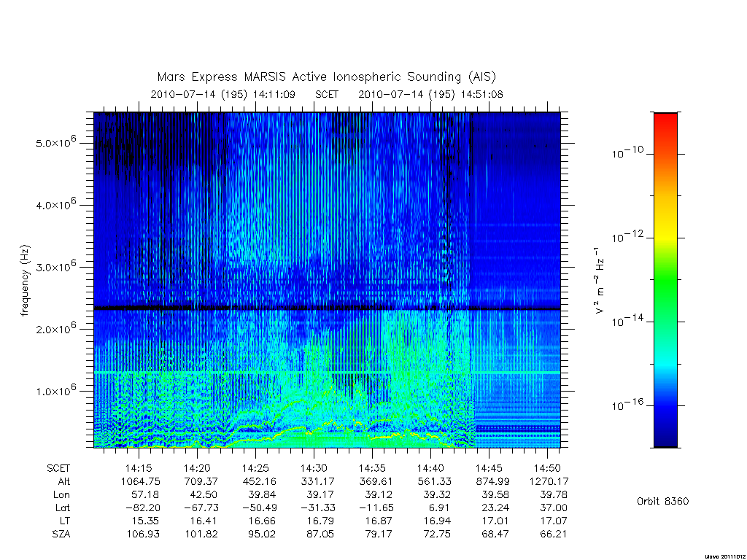Image resolution: width=747 pixels, height=560 pixels.
Task: Click altitude value 709.37
Action: pyautogui.click(x=201, y=481)
